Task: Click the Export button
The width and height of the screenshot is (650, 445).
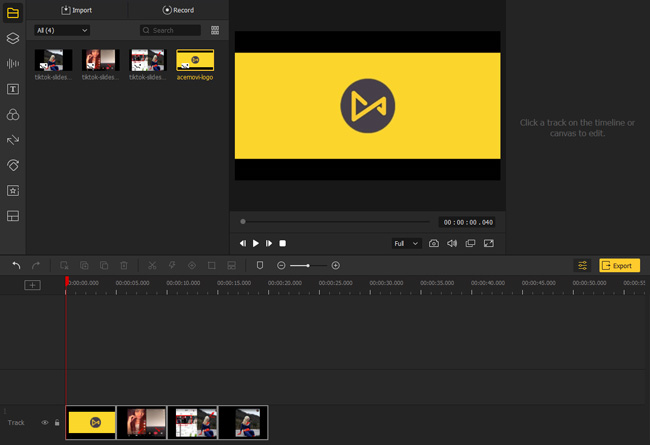Action: click(619, 265)
